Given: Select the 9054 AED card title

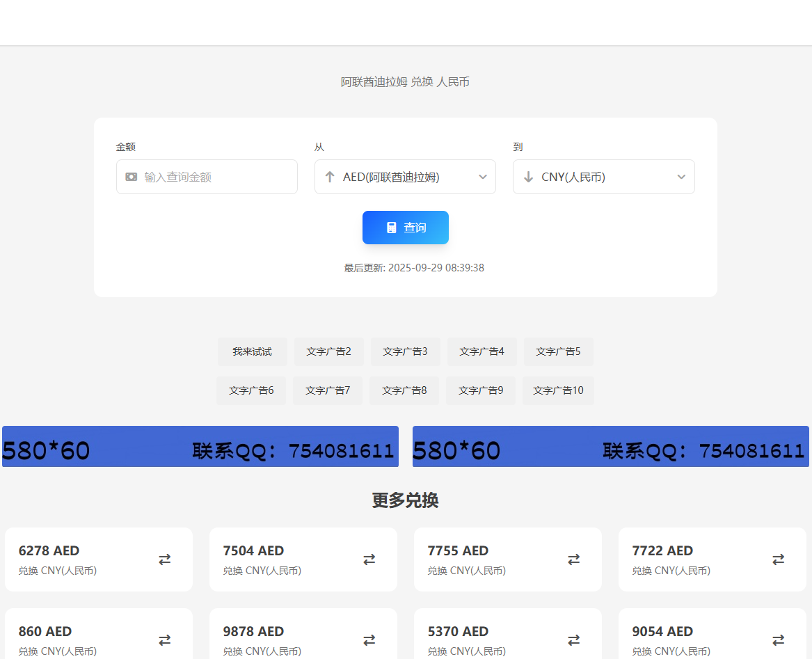Looking at the screenshot, I should (663, 632).
